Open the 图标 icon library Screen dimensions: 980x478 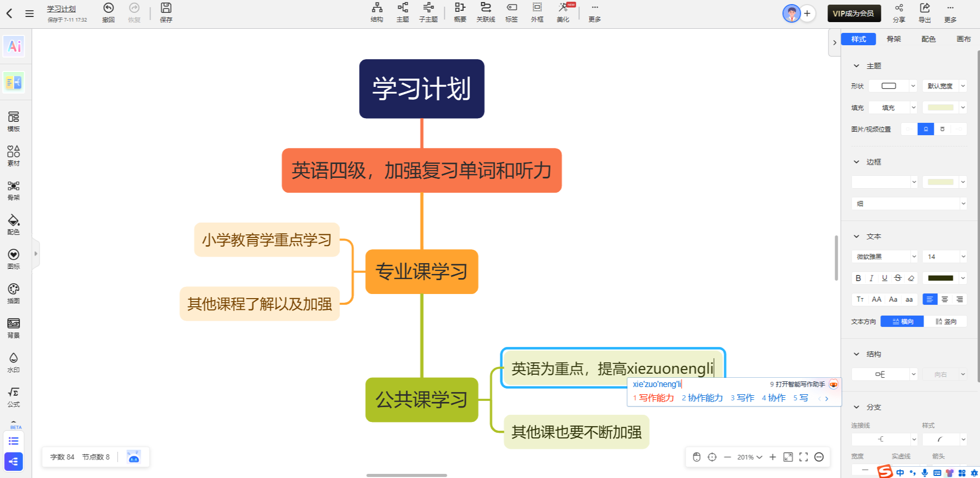14,259
